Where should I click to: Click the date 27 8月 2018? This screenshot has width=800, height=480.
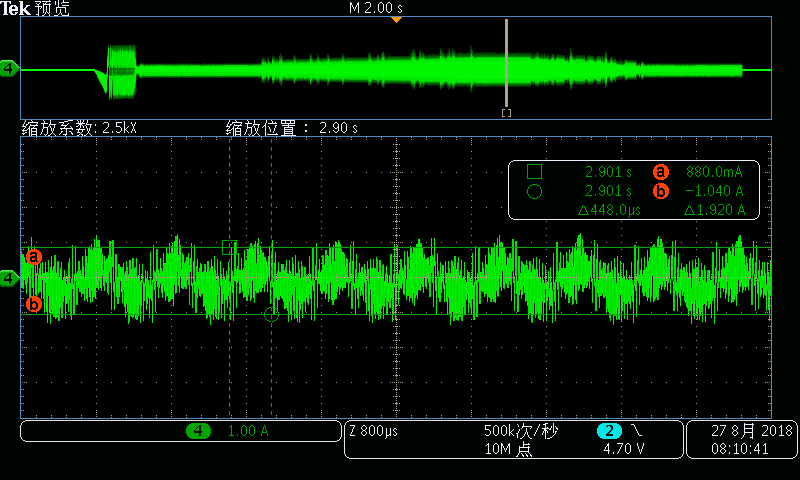[x=752, y=431]
